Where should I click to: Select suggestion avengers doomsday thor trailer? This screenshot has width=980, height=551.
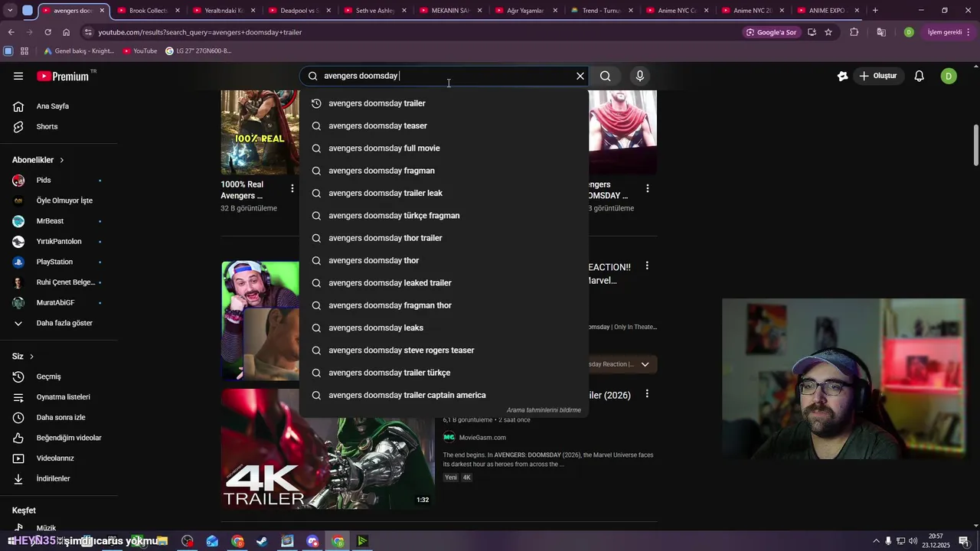click(x=444, y=238)
